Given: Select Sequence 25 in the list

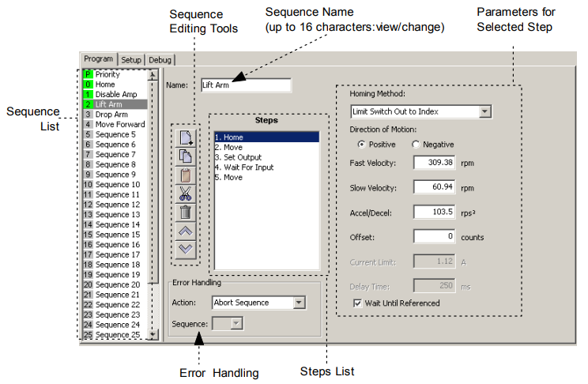Looking at the screenshot, I should (115, 334).
